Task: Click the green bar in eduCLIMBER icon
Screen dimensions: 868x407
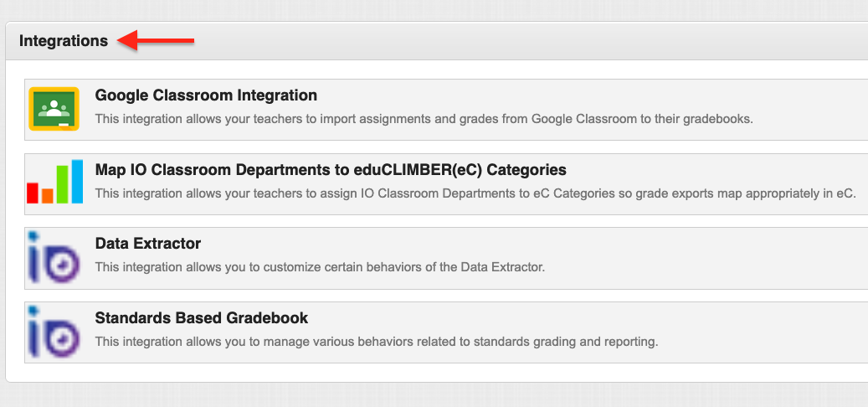Action: 62,184
